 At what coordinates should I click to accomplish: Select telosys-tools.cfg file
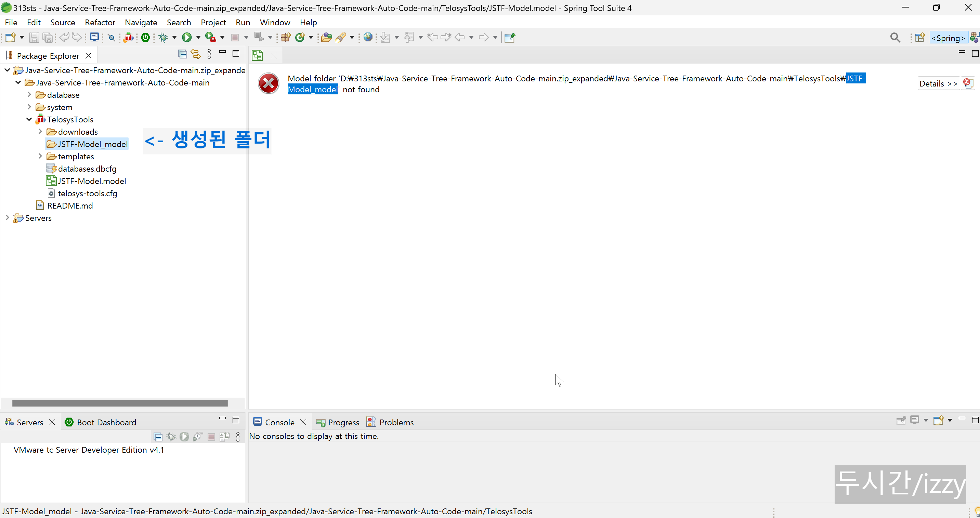82,194
